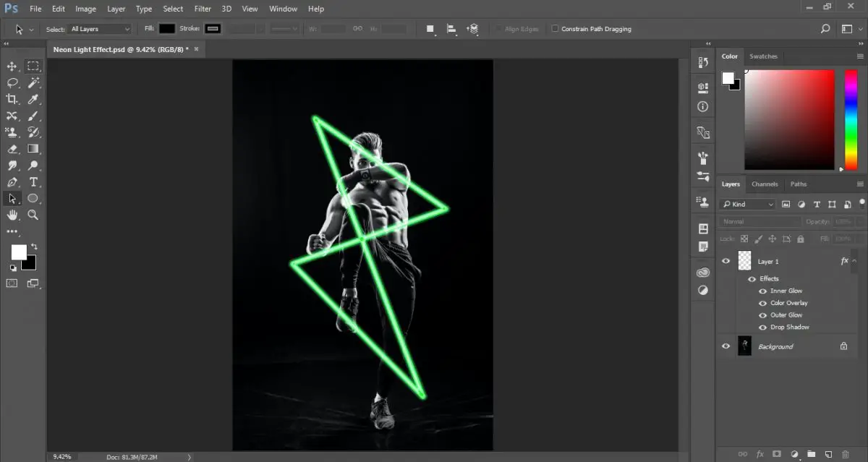868x462 pixels.
Task: Open the Kind filter dropdown
Action: click(747, 204)
